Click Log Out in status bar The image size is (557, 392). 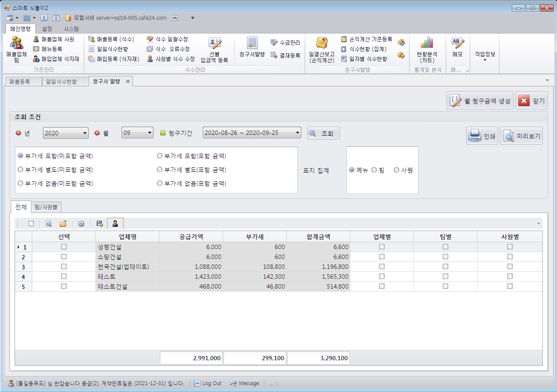[x=208, y=383]
